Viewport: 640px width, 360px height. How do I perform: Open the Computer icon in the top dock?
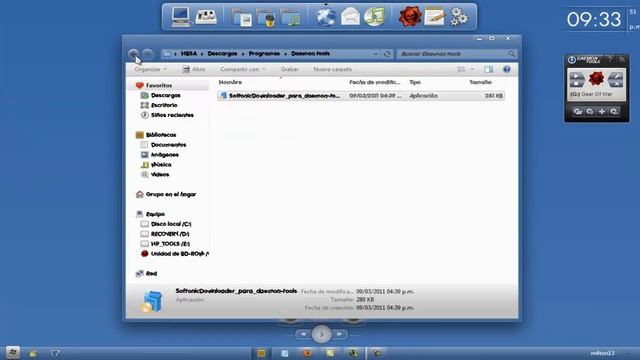tap(180, 17)
